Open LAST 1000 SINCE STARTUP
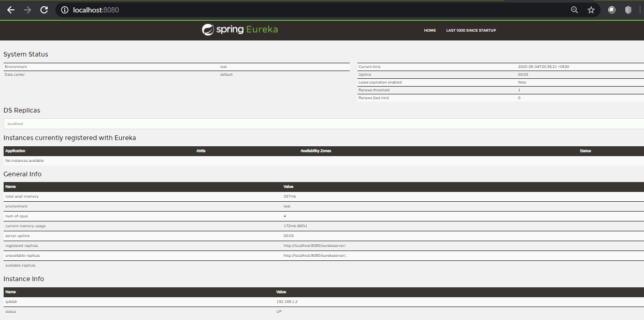The height and width of the screenshot is (320, 644). pyautogui.click(x=470, y=30)
